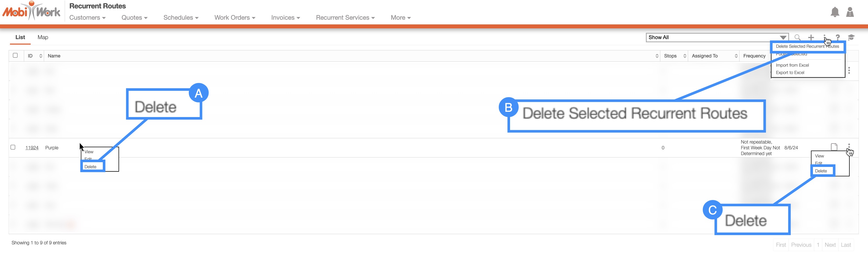
Task: Click the MobiWork logo
Action: [31, 12]
